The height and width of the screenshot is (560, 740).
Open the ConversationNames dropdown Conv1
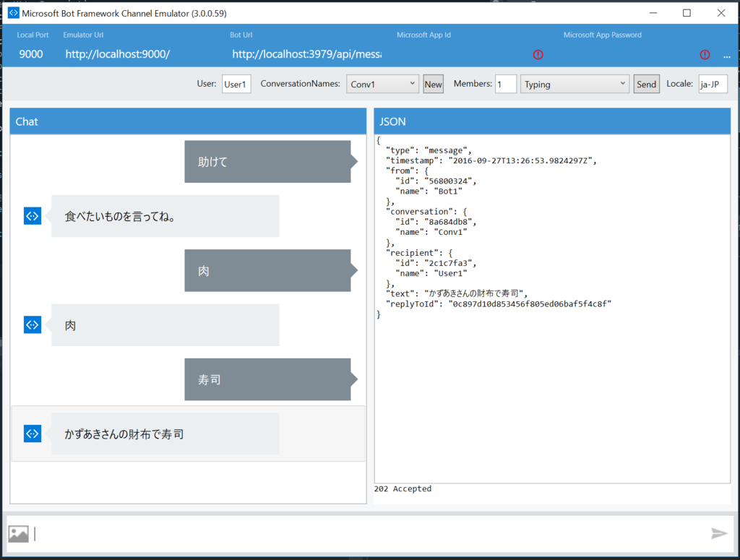click(x=382, y=84)
